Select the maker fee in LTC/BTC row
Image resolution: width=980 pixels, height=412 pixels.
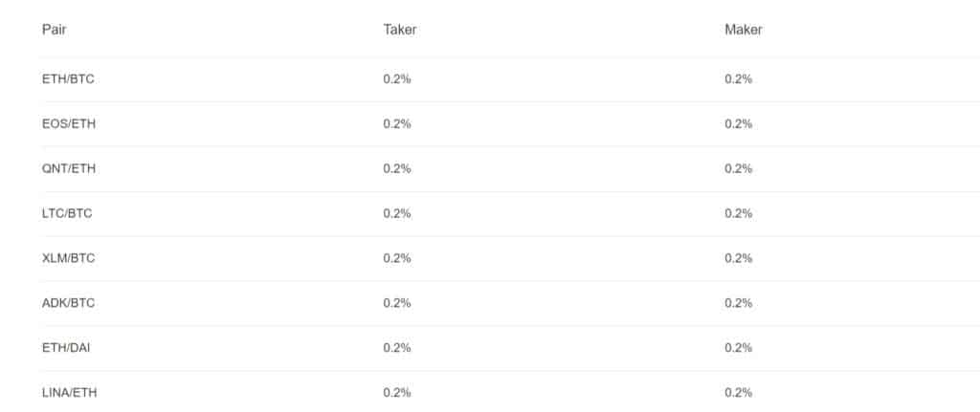[738, 214]
